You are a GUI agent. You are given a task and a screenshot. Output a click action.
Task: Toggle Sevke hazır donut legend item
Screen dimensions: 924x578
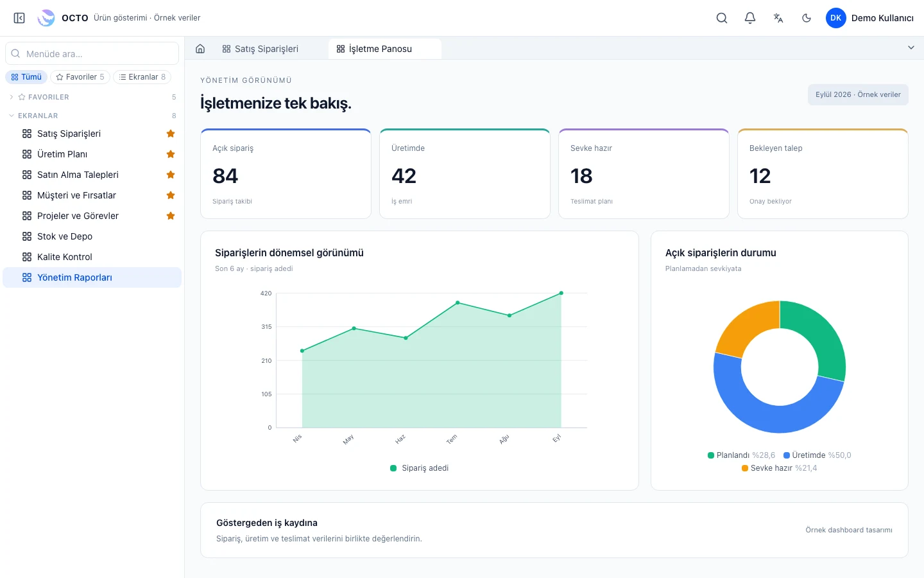tap(780, 468)
